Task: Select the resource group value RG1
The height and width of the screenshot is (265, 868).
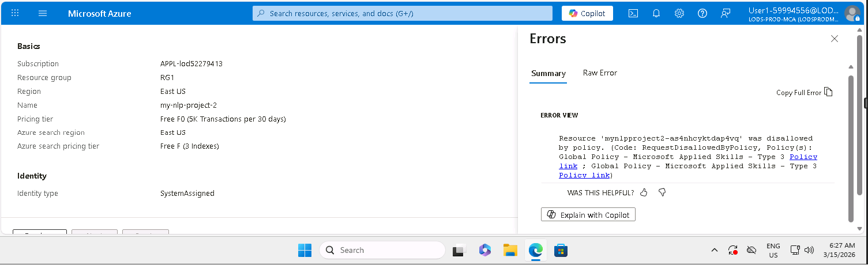Action: point(167,78)
